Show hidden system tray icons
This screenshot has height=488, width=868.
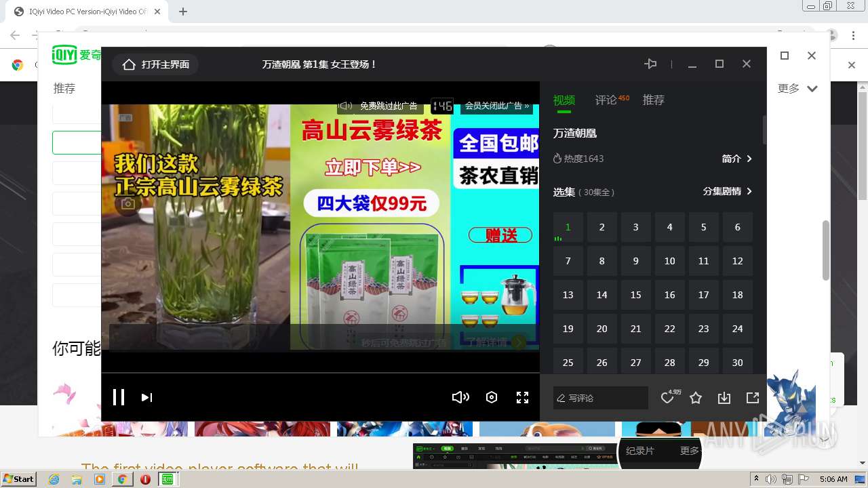click(x=756, y=479)
